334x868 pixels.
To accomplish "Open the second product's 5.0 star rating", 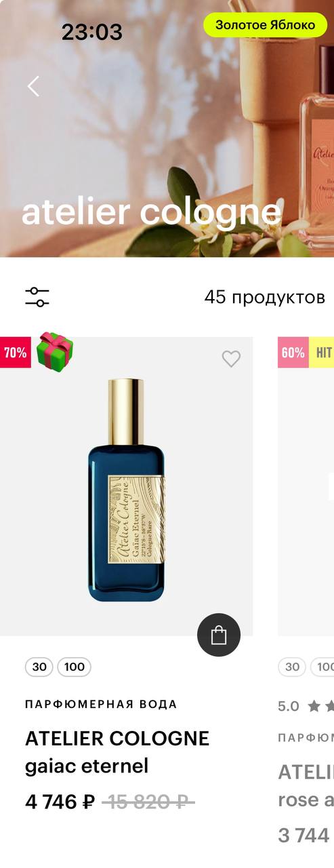I will (x=306, y=706).
